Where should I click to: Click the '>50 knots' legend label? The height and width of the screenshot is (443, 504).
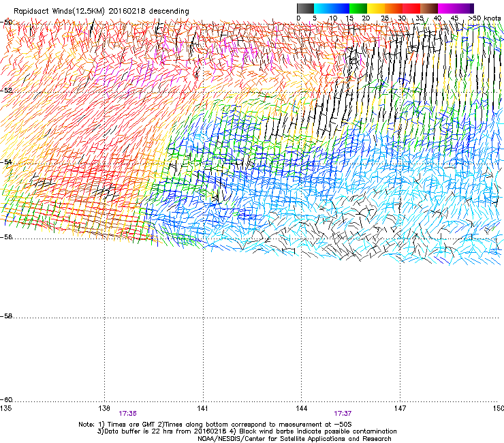484,18
